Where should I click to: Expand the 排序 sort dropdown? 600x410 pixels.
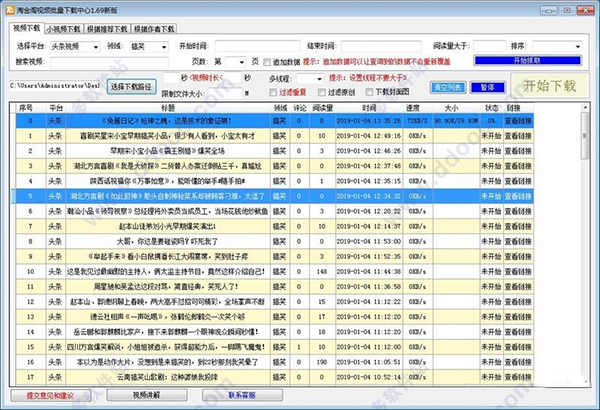(x=557, y=46)
